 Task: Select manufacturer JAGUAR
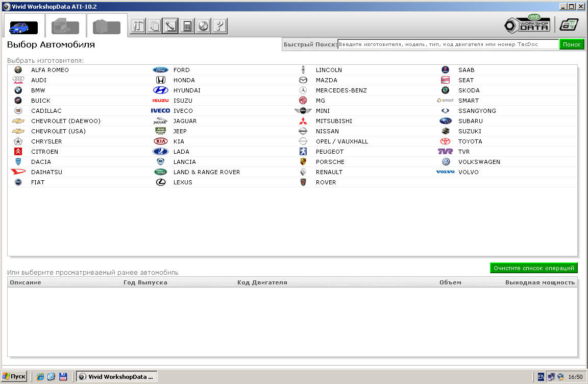click(185, 121)
